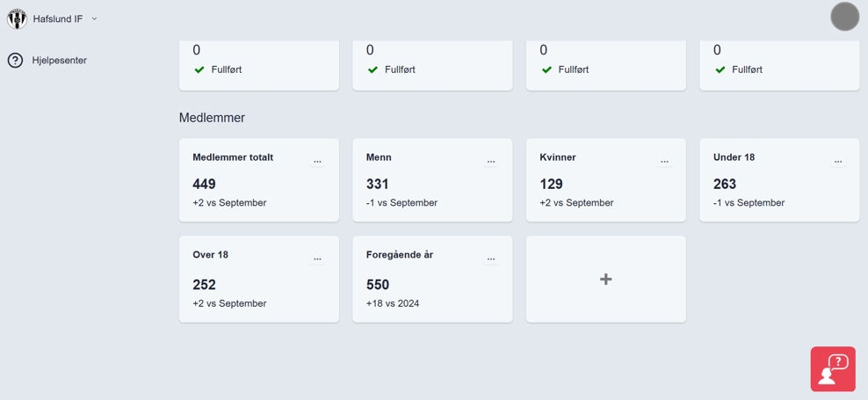Click the user profile avatar
Image resolution: width=868 pixels, height=400 pixels.
(x=844, y=17)
